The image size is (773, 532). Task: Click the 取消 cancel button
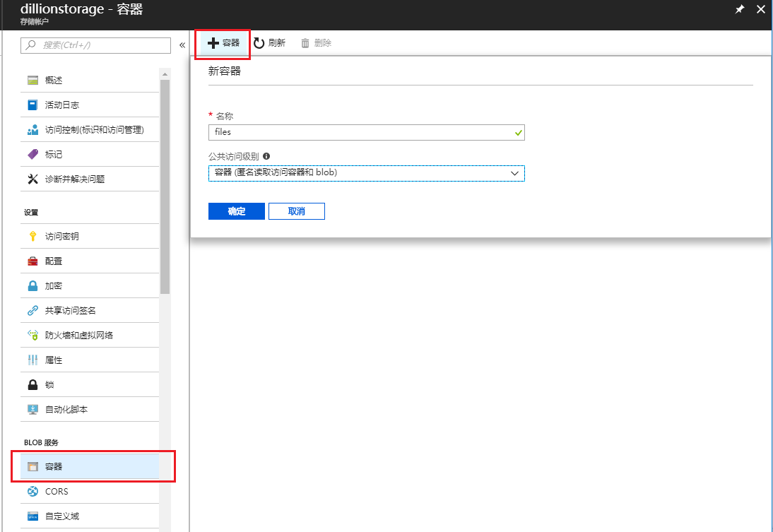(x=297, y=211)
